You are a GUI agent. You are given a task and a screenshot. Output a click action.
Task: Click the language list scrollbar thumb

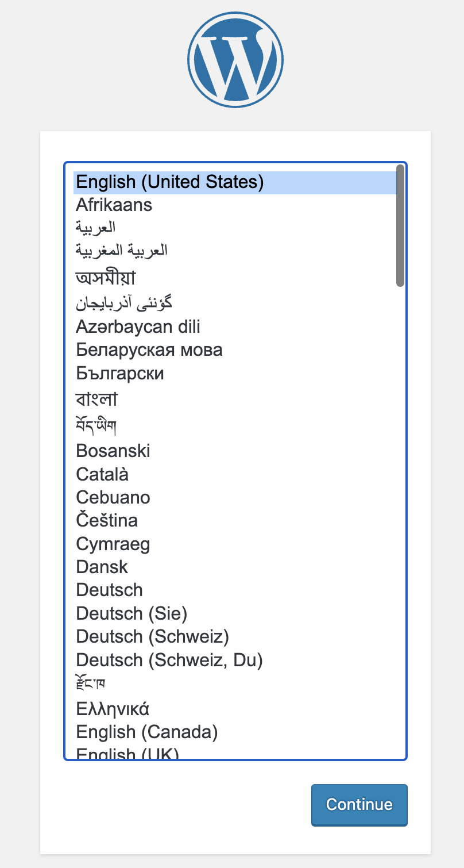(x=400, y=225)
